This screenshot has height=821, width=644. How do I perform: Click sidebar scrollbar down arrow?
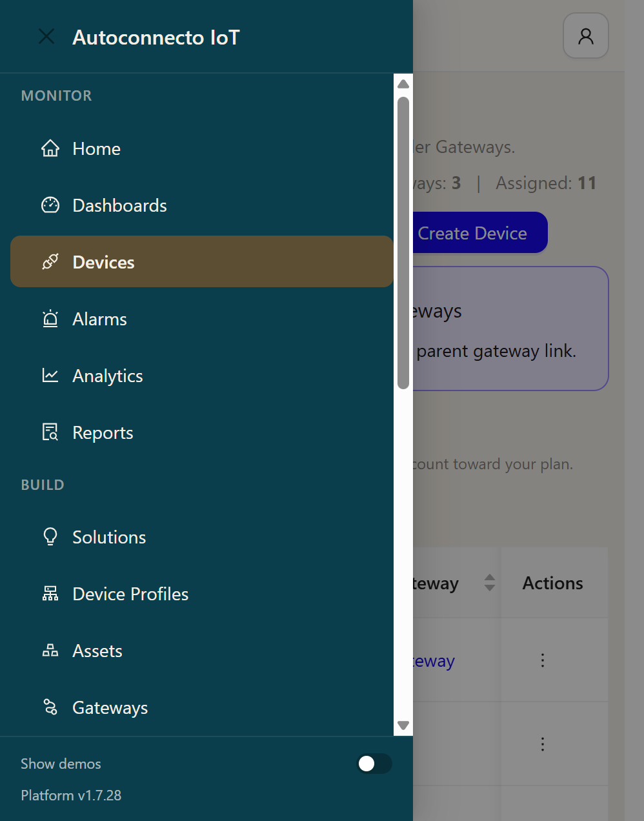403,725
